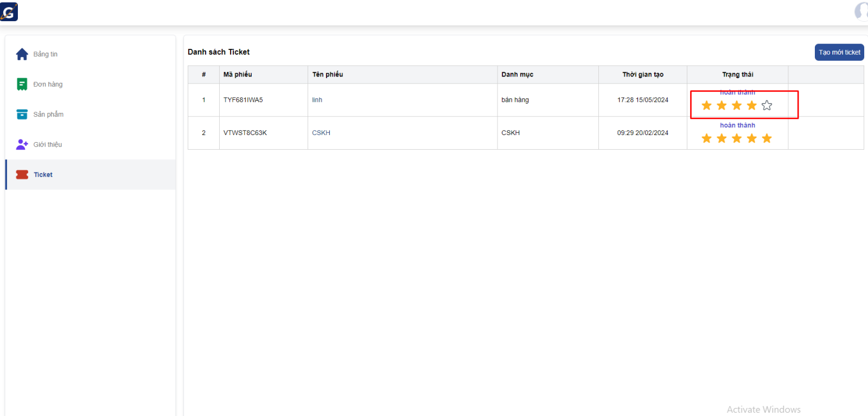Click the Bảng tin home icon
This screenshot has height=416, width=868.
click(22, 54)
